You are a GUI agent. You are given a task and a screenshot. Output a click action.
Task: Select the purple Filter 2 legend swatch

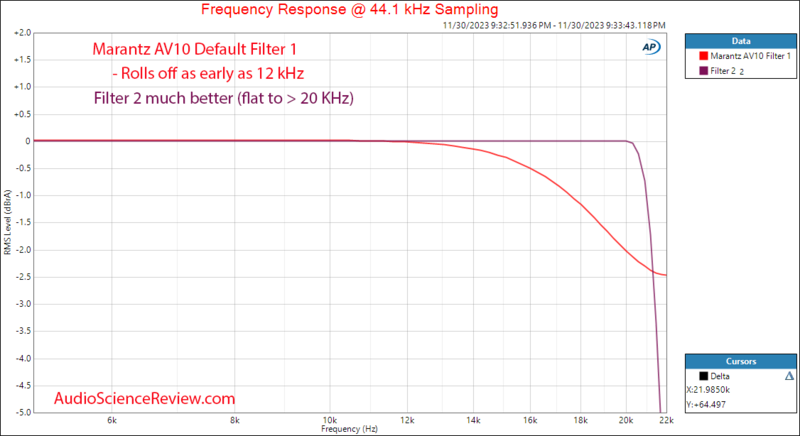[704, 71]
